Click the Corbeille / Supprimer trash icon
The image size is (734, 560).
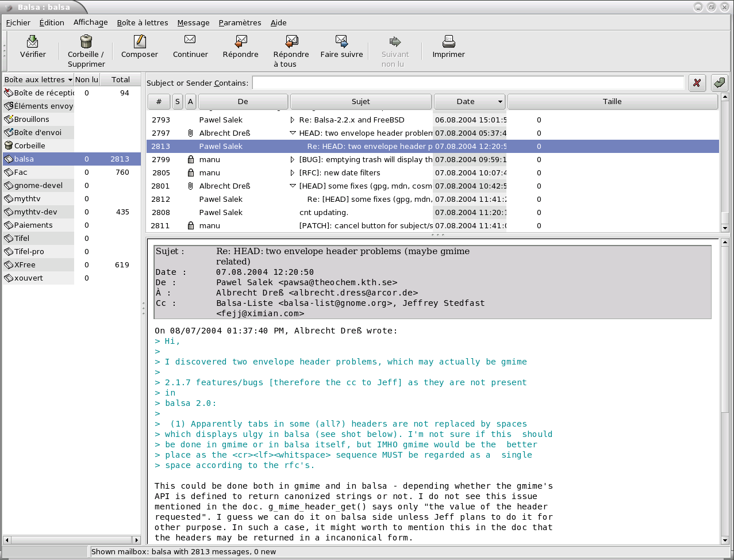[86, 41]
